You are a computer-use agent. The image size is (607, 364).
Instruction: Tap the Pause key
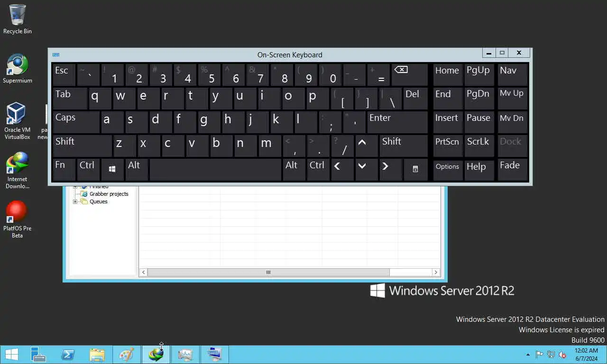[x=479, y=122]
